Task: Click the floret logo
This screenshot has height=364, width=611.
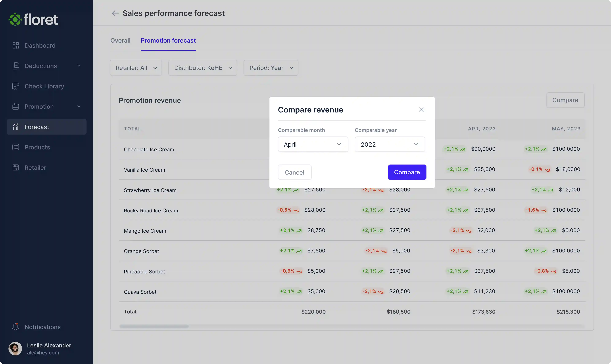Action: [33, 19]
